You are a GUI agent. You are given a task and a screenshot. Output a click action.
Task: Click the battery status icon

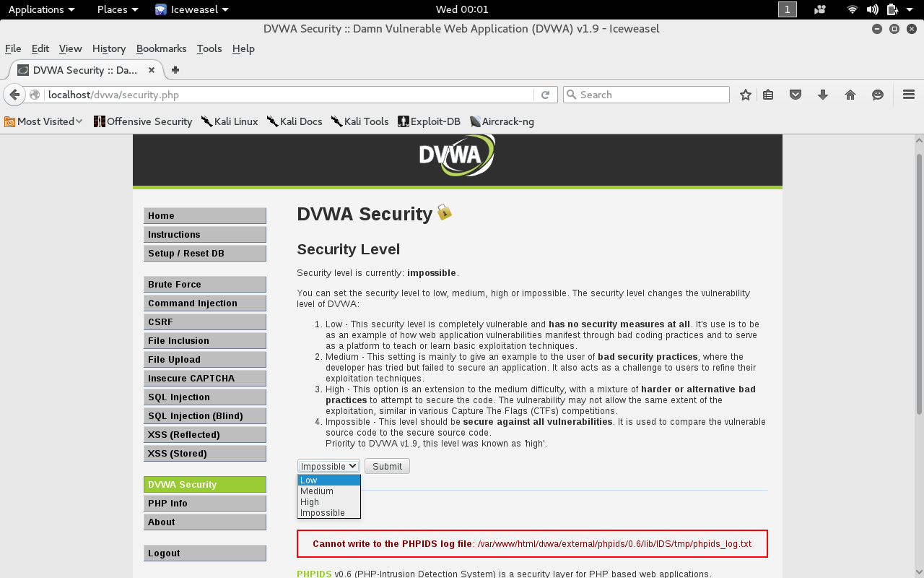pos(892,9)
